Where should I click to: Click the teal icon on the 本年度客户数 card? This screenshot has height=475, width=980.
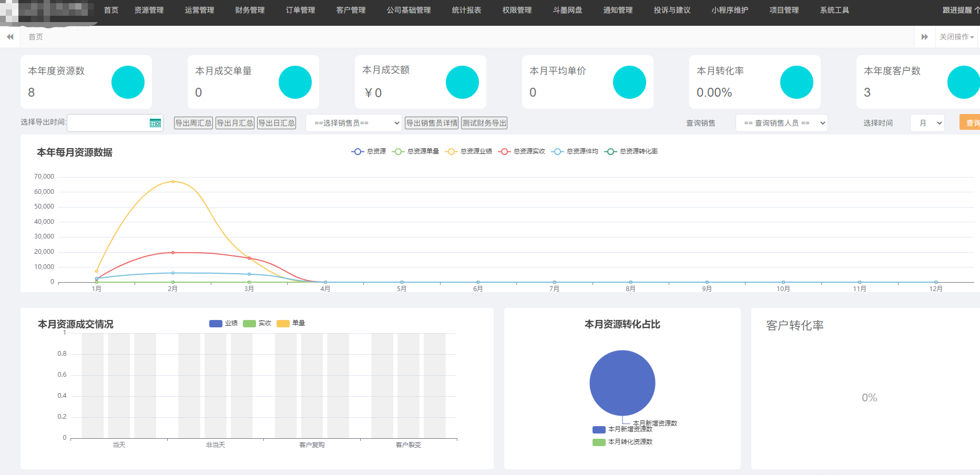coord(964,82)
